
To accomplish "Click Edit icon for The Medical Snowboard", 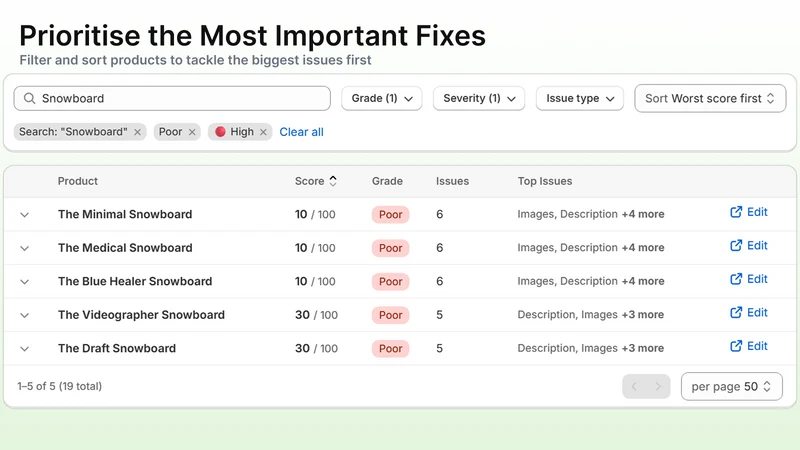I will (x=736, y=246).
